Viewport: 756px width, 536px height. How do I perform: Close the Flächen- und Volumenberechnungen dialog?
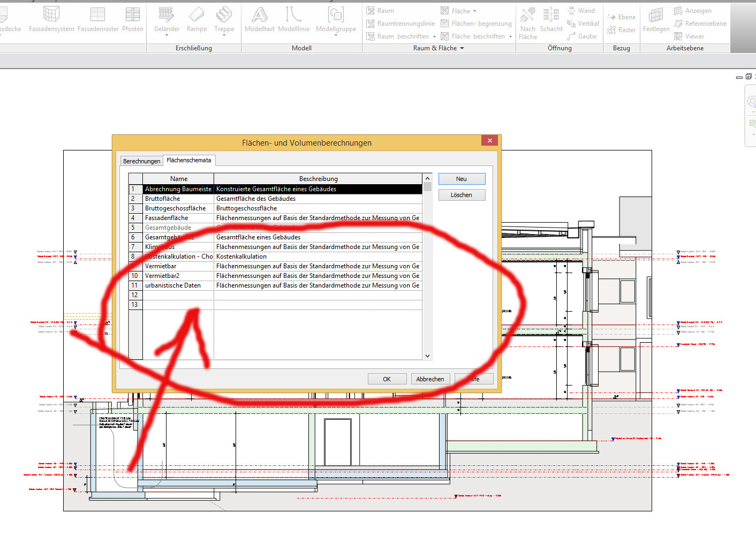click(489, 140)
